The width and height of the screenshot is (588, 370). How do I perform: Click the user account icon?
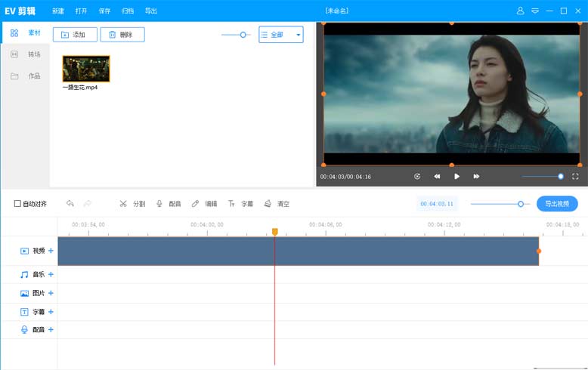pos(520,11)
